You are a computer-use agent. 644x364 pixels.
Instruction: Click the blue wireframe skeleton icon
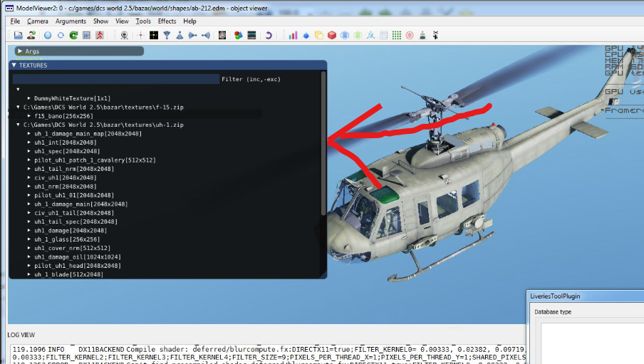[371, 36]
